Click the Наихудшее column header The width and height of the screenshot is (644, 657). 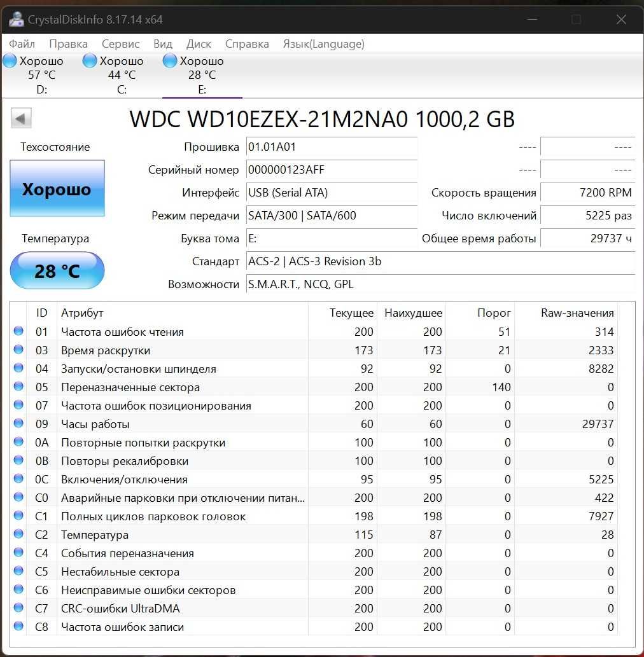click(x=411, y=312)
